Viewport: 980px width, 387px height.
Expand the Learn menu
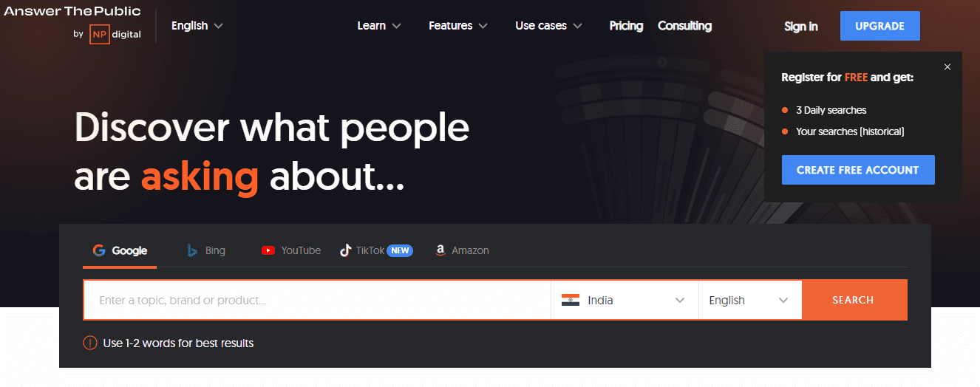(x=379, y=26)
